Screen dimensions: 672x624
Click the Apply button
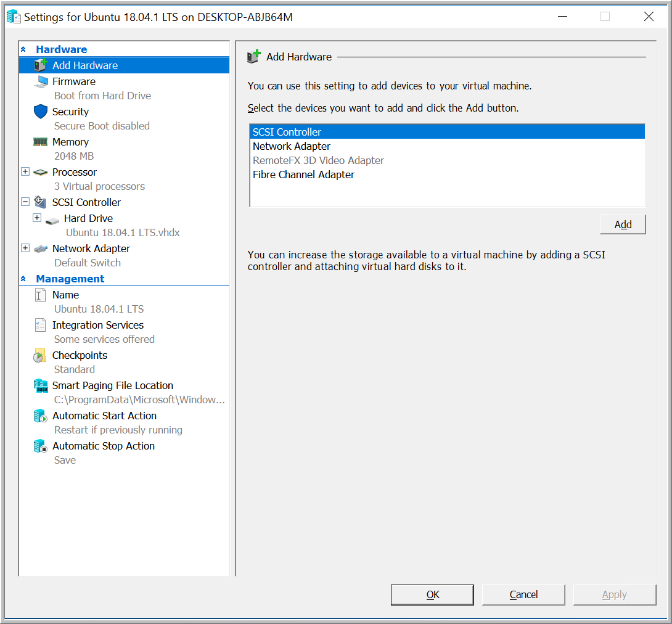point(615,595)
